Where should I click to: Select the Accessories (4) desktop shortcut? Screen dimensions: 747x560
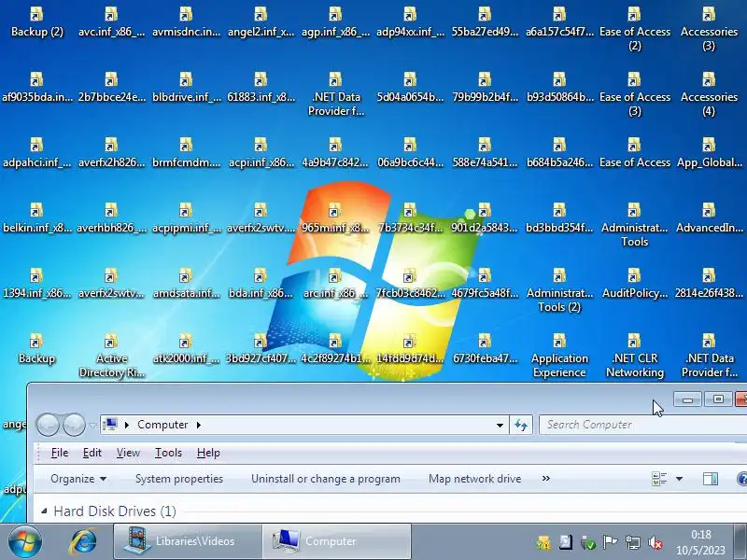click(x=709, y=94)
